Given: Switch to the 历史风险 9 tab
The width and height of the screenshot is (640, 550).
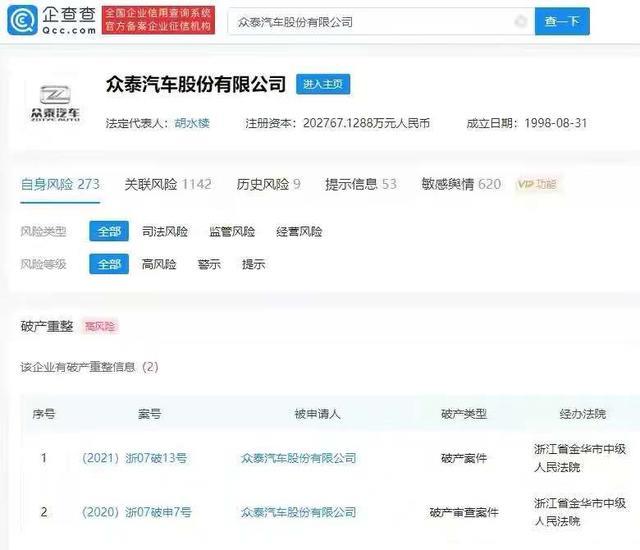Looking at the screenshot, I should point(268,184).
